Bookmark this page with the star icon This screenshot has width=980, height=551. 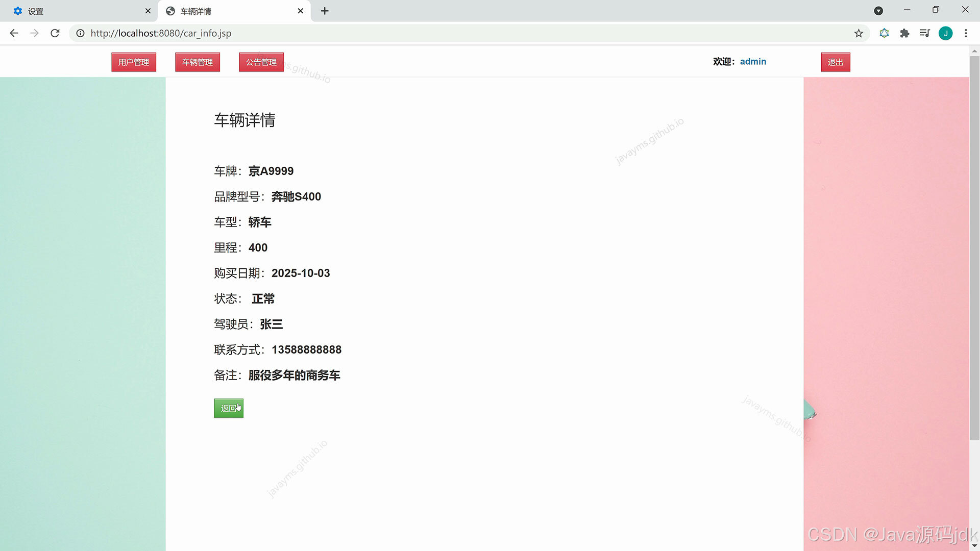(859, 33)
